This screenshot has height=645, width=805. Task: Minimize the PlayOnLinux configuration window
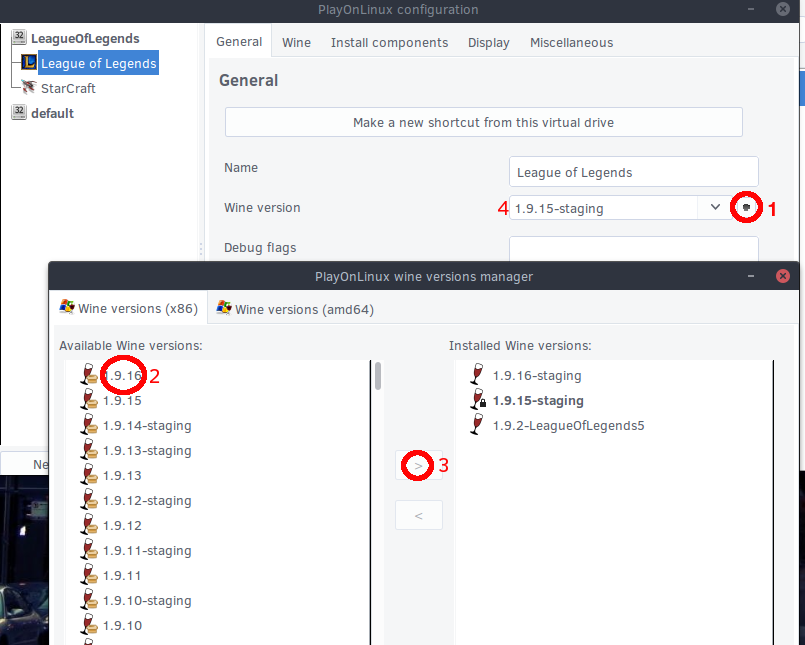[x=751, y=9]
